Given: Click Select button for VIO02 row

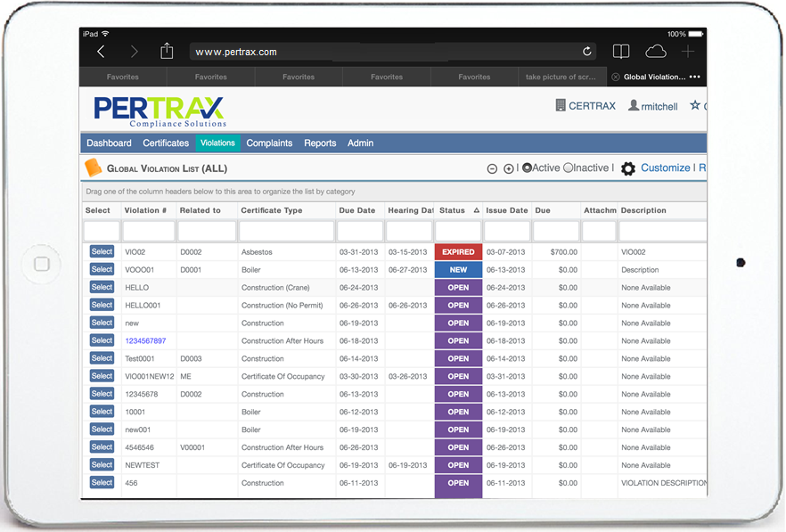Looking at the screenshot, I should pyautogui.click(x=102, y=251).
